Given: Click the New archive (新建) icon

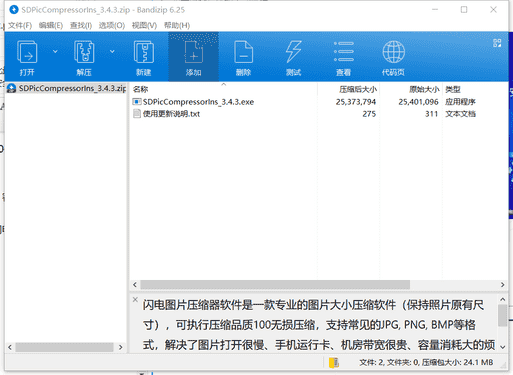Looking at the screenshot, I should tap(144, 52).
